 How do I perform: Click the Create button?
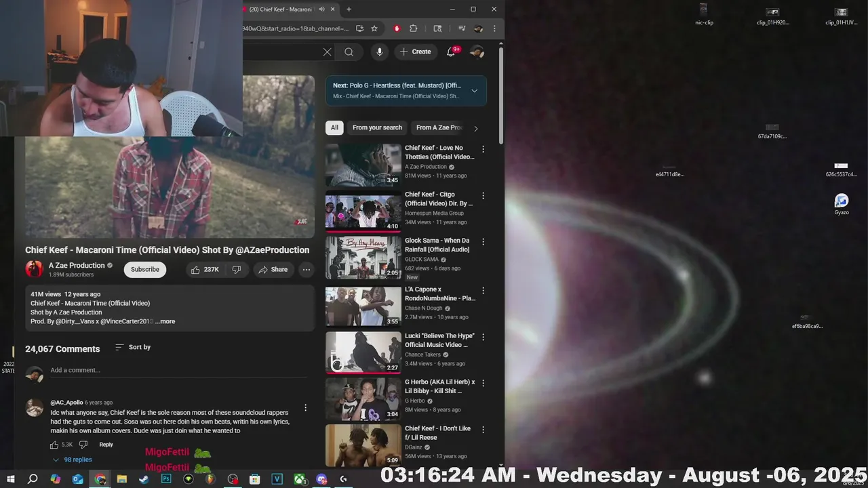click(x=416, y=52)
